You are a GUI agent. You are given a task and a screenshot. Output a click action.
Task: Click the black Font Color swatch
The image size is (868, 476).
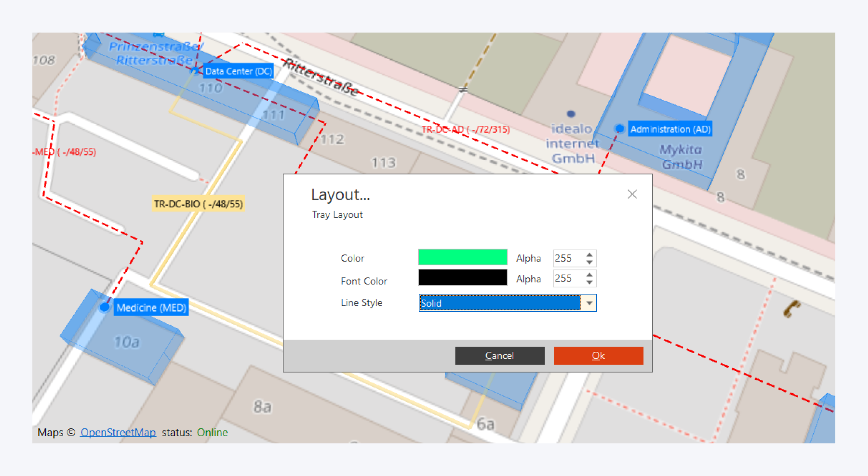click(462, 278)
